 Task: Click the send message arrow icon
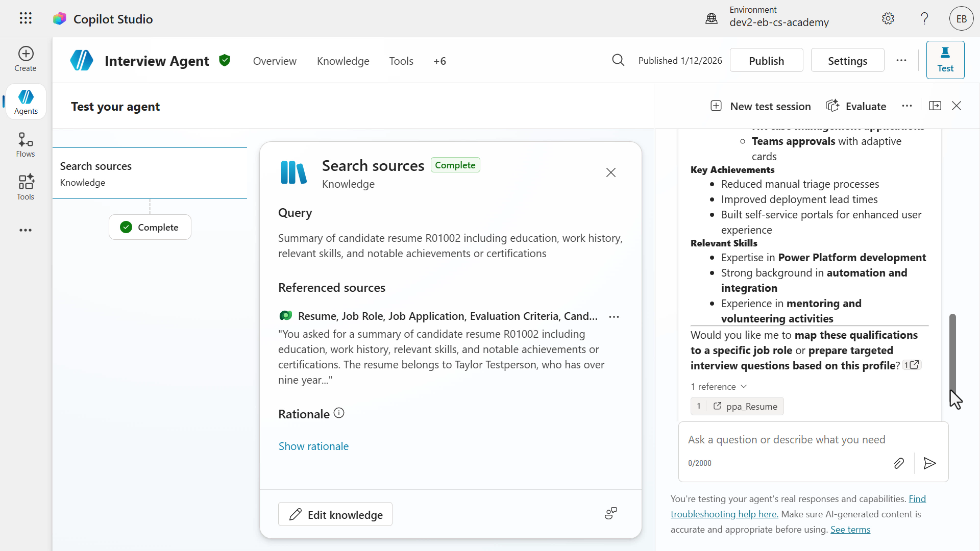tap(929, 463)
